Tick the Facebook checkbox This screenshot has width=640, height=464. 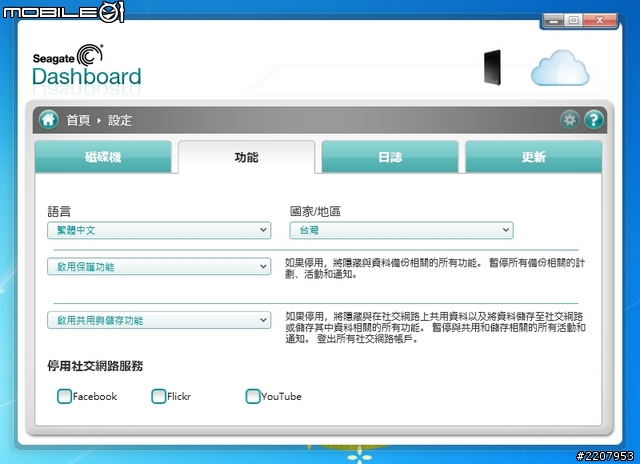(x=64, y=396)
